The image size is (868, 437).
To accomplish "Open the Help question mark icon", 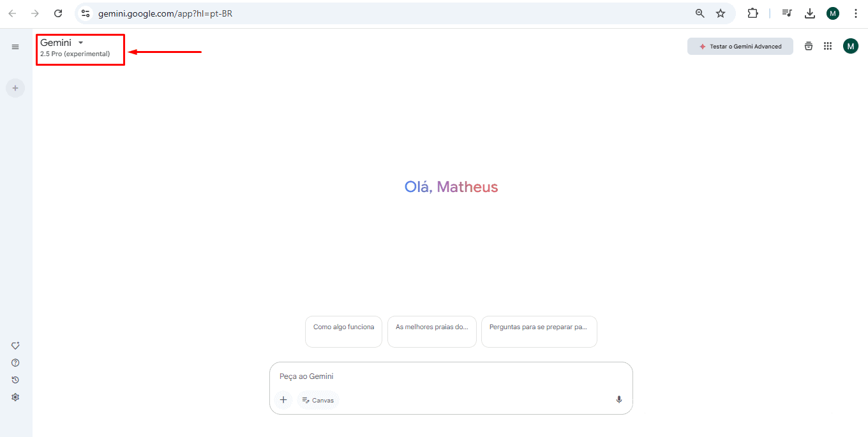I will pos(15,362).
